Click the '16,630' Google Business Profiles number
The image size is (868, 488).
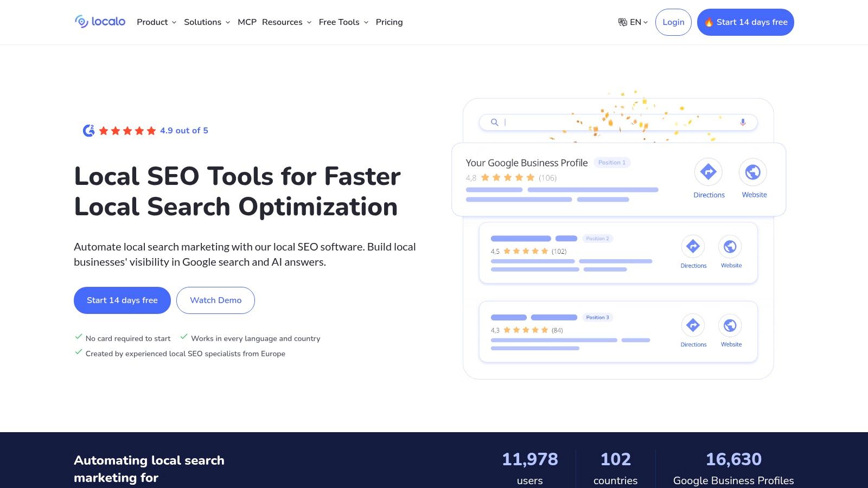(733, 459)
